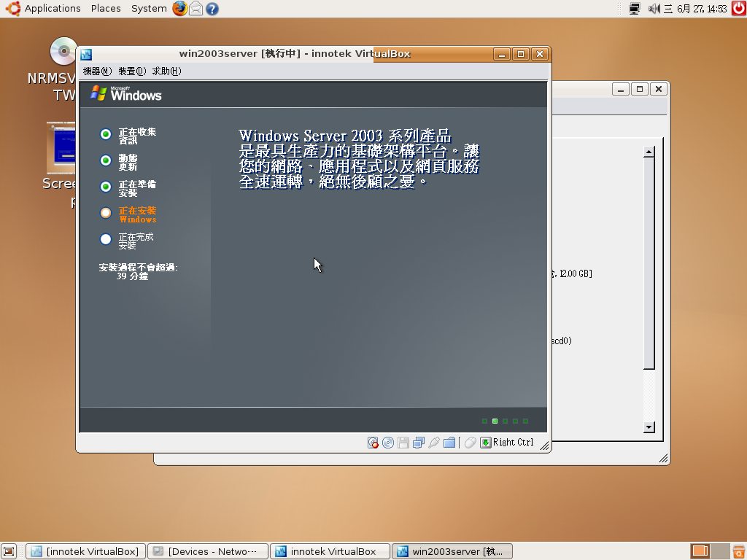747x560 pixels.
Task: Select the first workspace in switcher
Action: click(700, 551)
